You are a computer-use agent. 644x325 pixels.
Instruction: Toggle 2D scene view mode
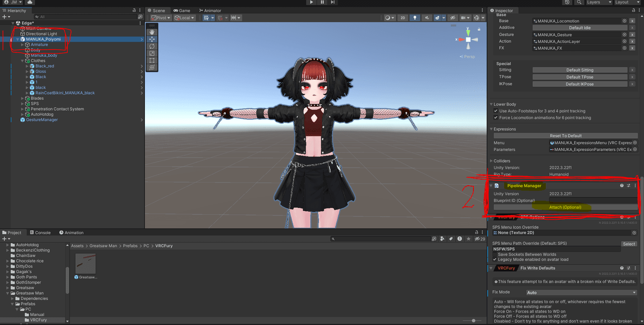tap(403, 18)
